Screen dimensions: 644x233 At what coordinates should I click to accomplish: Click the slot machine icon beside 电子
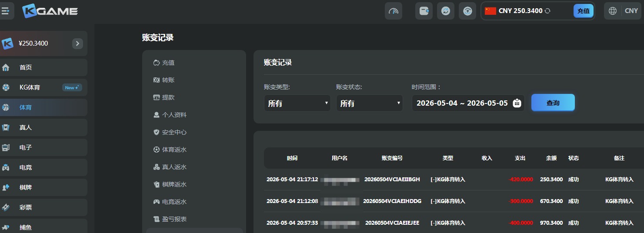[x=6, y=147]
